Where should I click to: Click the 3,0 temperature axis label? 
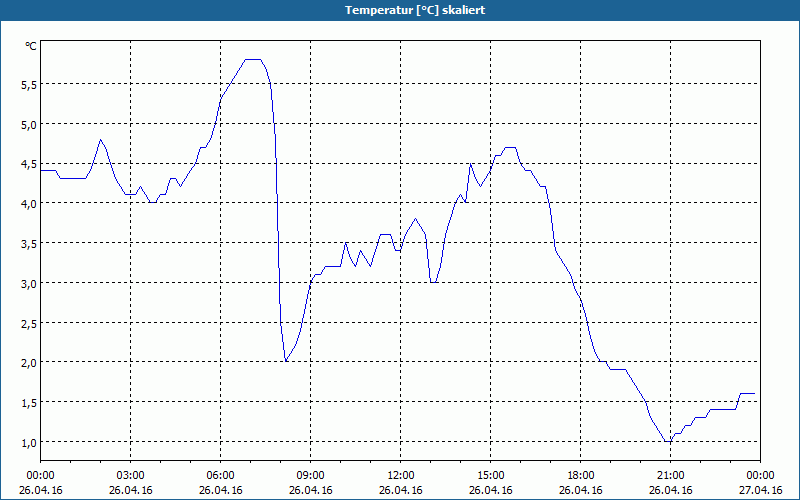pos(29,284)
